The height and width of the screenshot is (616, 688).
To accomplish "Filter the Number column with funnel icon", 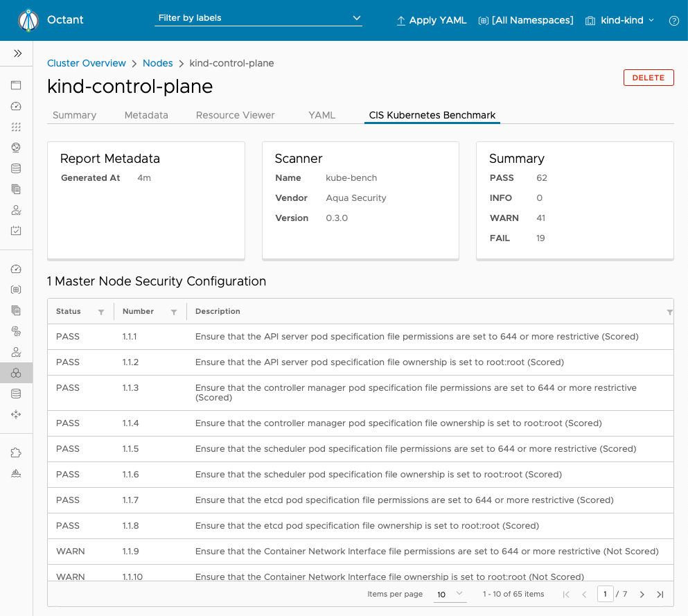I will (174, 312).
